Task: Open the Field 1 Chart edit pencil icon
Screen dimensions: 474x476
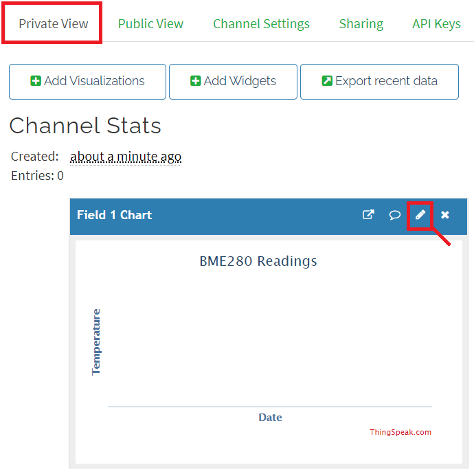Action: click(420, 215)
